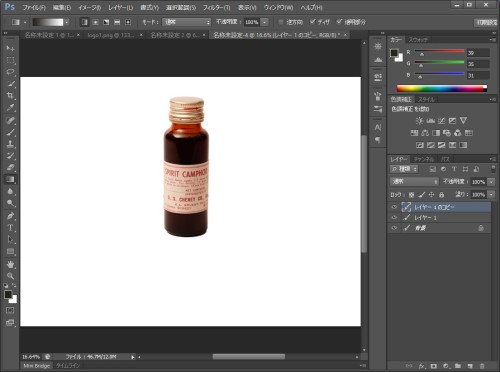Open the gradient Mode (モード) dropdown
This screenshot has width=500, height=372.
coord(187,22)
